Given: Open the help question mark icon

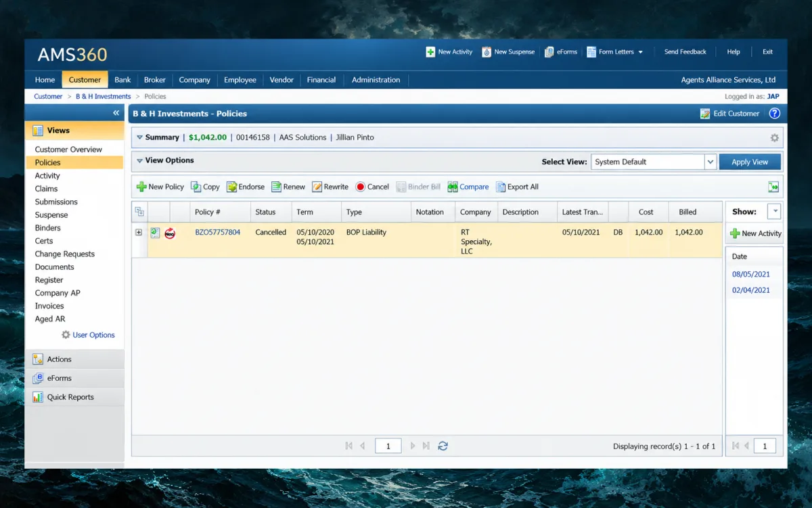Looking at the screenshot, I should coord(775,114).
